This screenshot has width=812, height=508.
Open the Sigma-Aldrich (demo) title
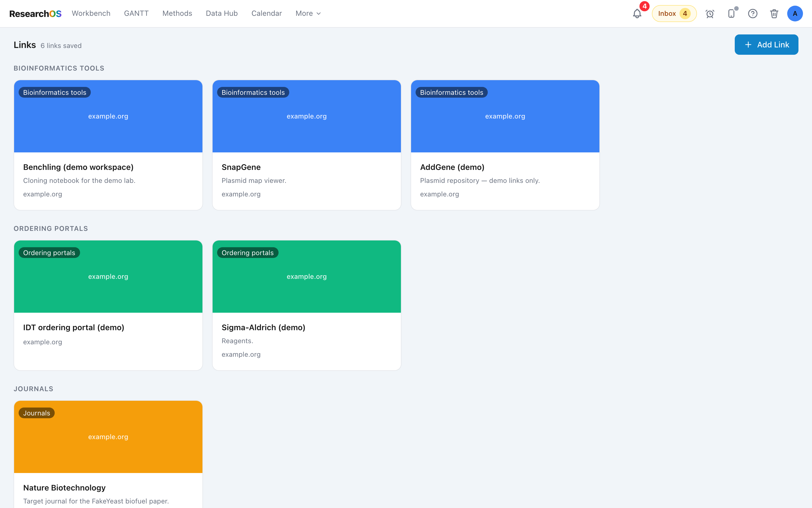click(263, 327)
